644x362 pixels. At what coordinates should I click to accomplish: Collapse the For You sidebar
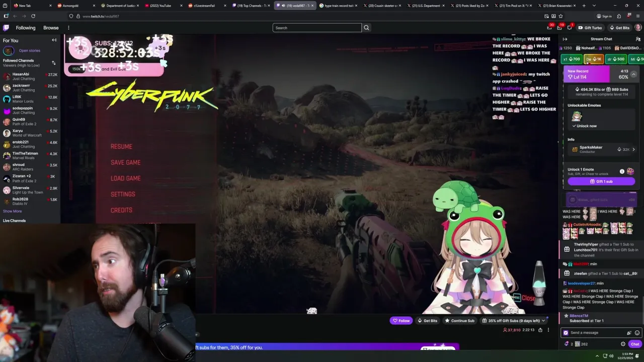54,40
